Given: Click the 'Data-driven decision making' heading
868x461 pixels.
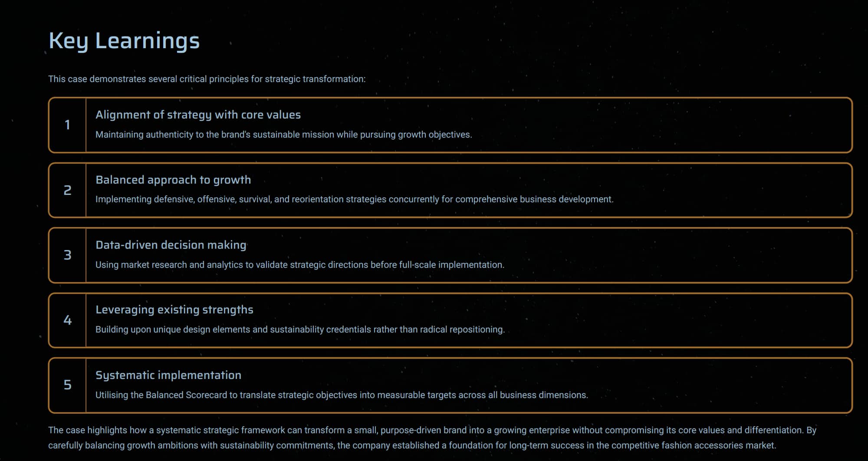Looking at the screenshot, I should pyautogui.click(x=171, y=245).
